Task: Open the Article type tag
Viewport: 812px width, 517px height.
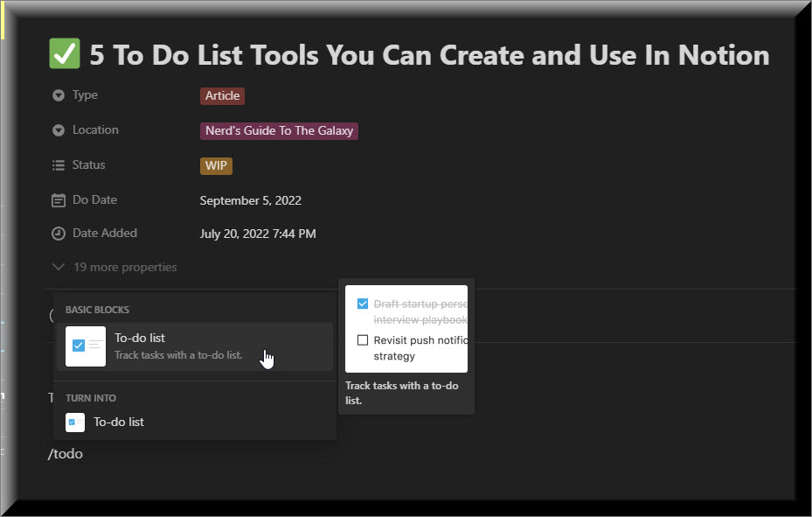Action: [x=222, y=96]
